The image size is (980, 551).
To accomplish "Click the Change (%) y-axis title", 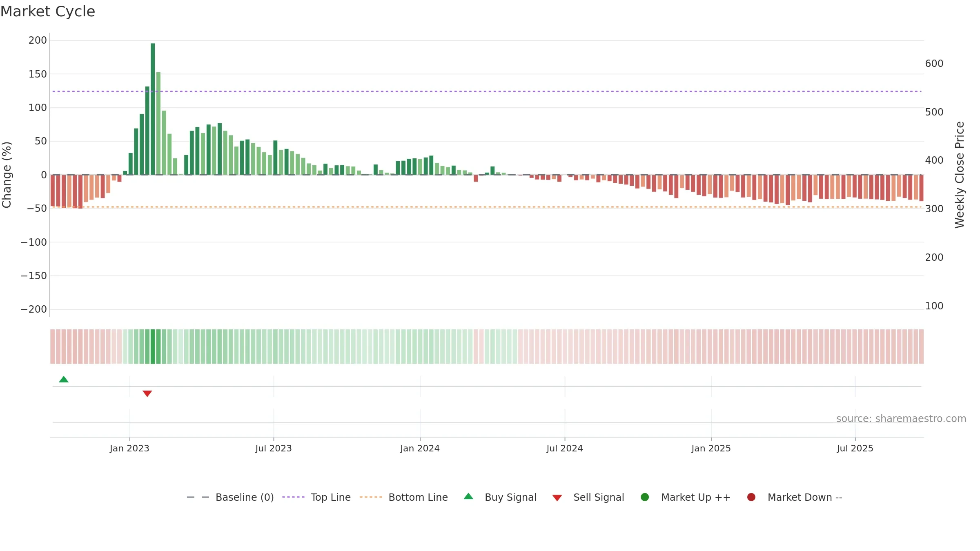I will pyautogui.click(x=7, y=175).
